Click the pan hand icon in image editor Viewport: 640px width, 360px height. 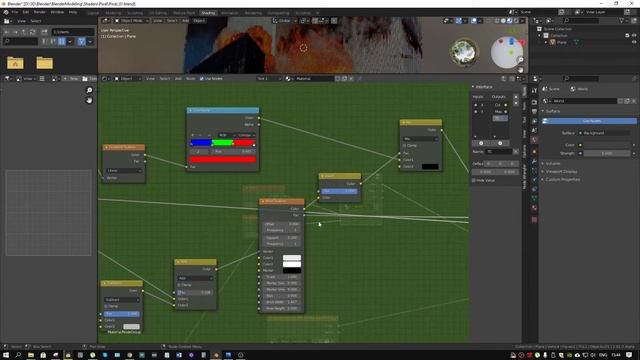[x=89, y=100]
